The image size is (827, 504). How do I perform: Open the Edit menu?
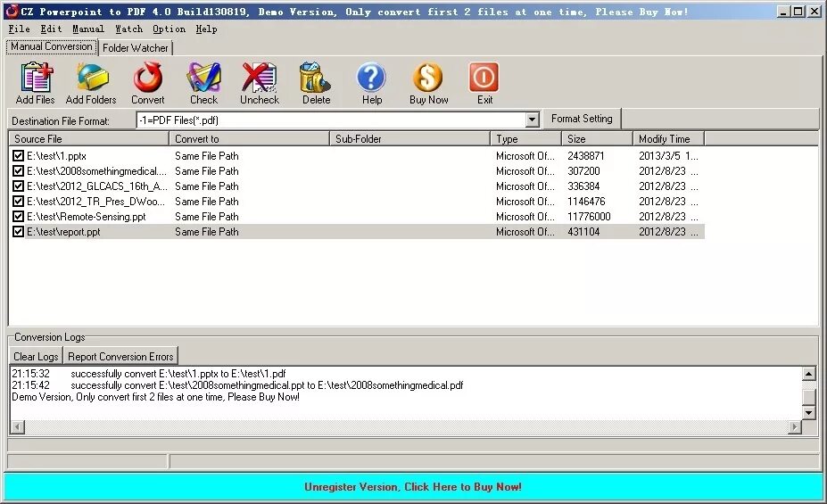[51, 29]
